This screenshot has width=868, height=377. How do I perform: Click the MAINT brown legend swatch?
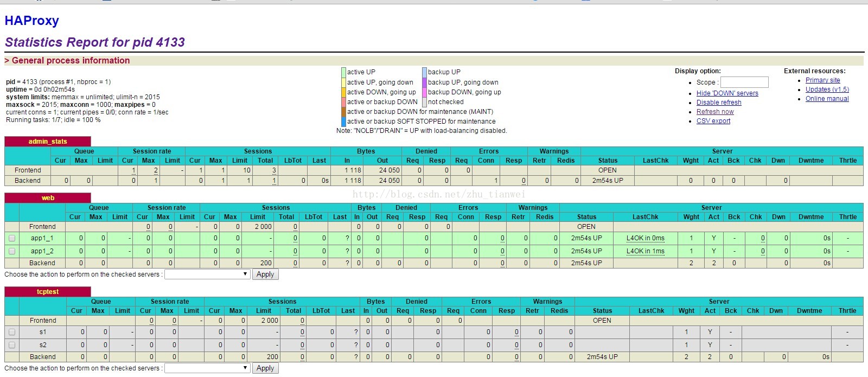343,112
